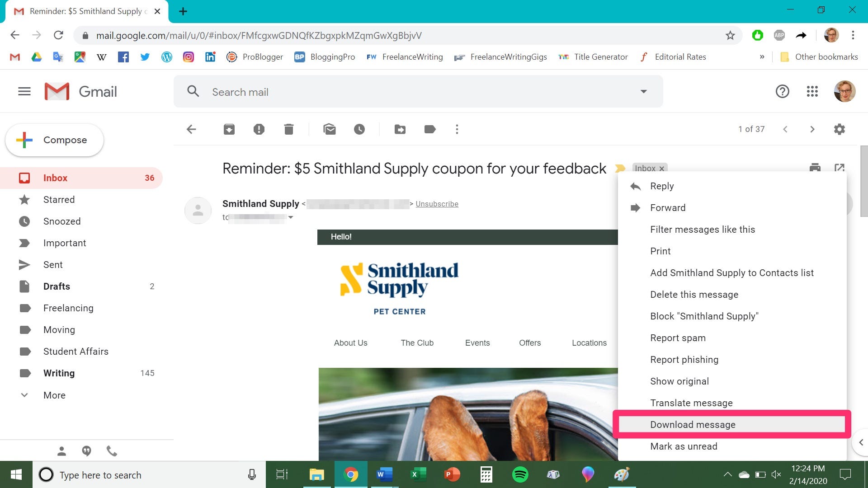Click the Mark as unread envelope icon
This screenshot has height=488, width=868.
[330, 129]
